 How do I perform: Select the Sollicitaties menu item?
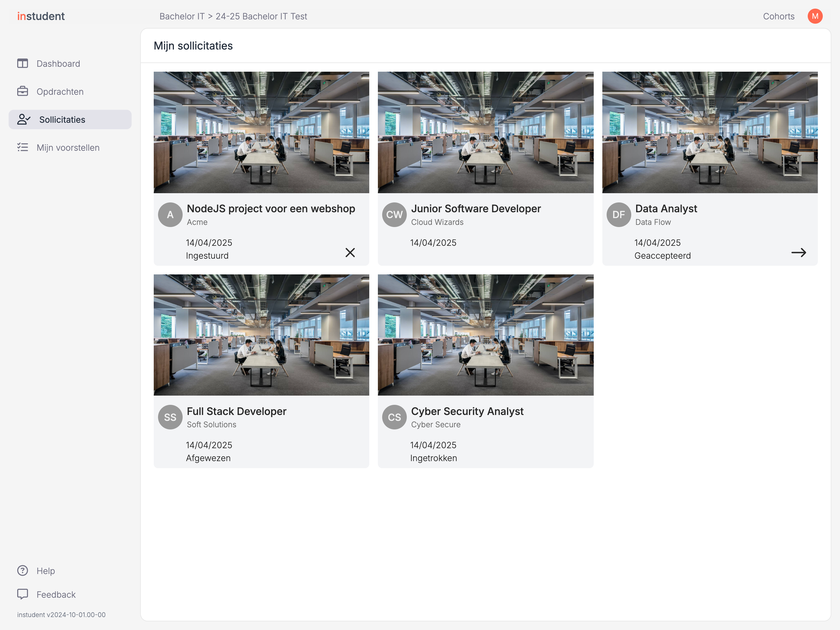point(70,119)
